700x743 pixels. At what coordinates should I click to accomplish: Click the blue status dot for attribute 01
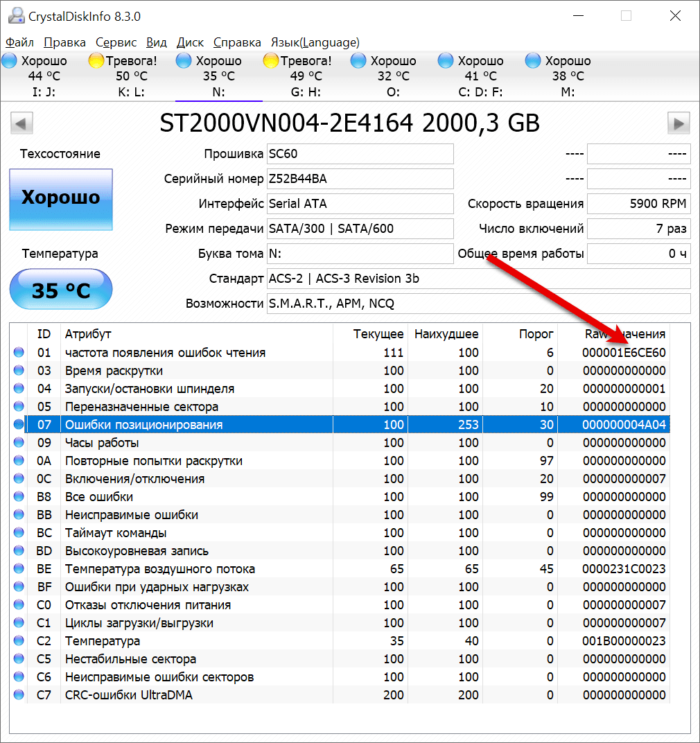click(x=18, y=353)
